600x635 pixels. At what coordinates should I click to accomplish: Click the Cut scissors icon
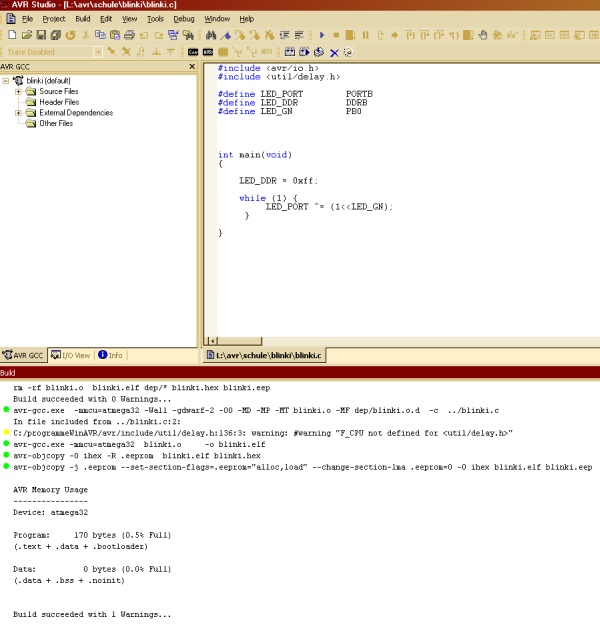point(85,35)
